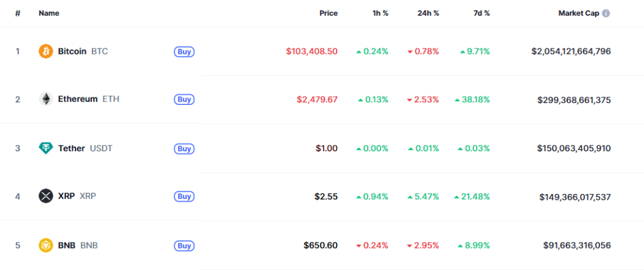The height and width of the screenshot is (270, 644).
Task: Open the Market Cap info icon
Action: click(x=606, y=13)
